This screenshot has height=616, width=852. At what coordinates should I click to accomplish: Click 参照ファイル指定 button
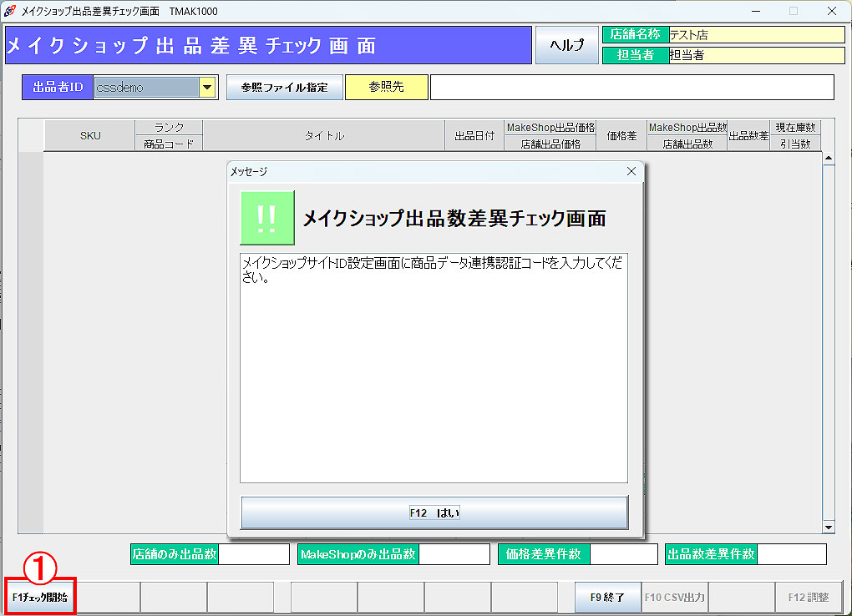(x=284, y=87)
